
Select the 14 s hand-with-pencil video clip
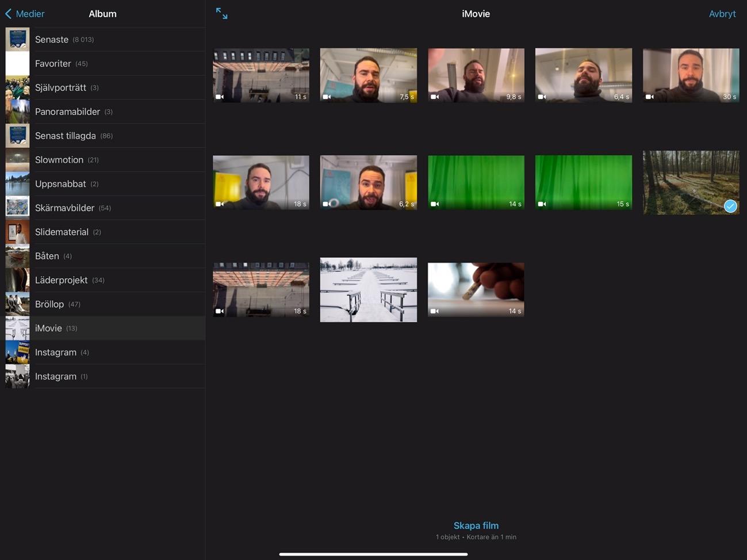(476, 290)
